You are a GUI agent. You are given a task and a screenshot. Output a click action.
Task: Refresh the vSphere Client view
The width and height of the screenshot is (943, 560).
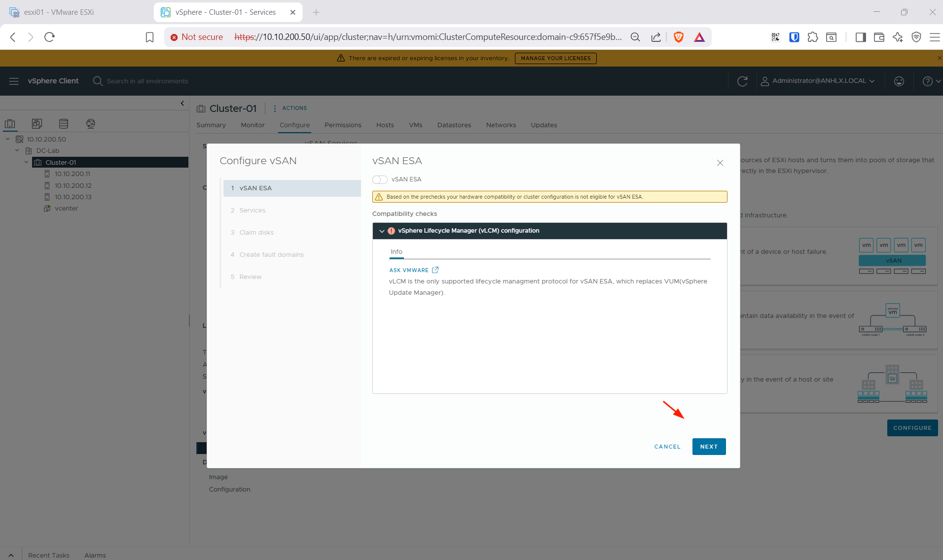click(742, 81)
